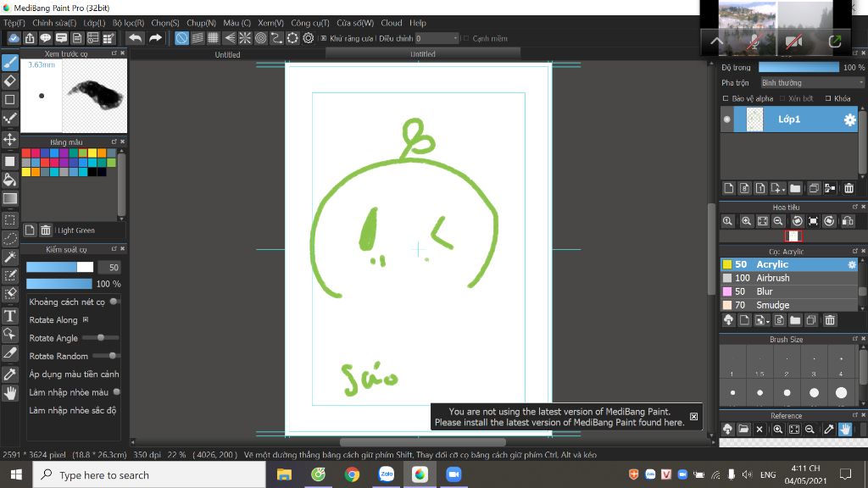Image resolution: width=868 pixels, height=488 pixels.
Task: Select the Magic Wand tool
Action: click(10, 258)
